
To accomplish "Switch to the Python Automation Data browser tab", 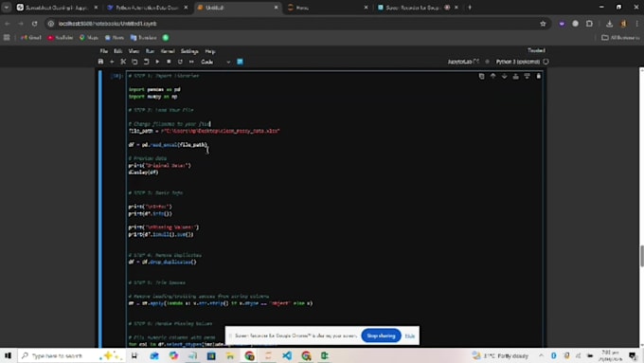I will coord(147,8).
